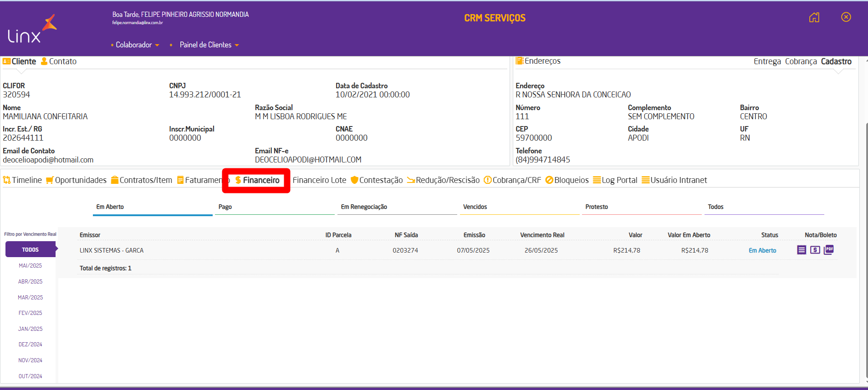868x390 pixels.
Task: Download the PDF icon in Nota/Boleto
Action: (x=829, y=249)
